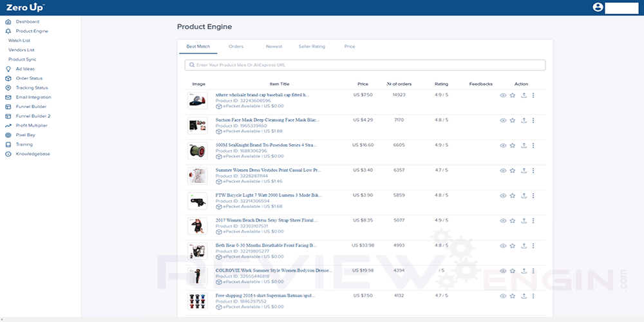
Task: View the Summer Women Dress with eye icon
Action: (x=503, y=171)
